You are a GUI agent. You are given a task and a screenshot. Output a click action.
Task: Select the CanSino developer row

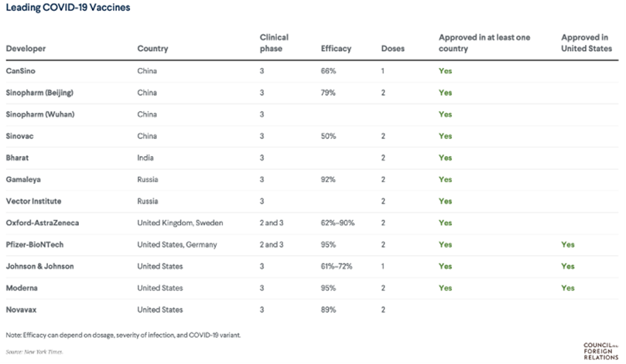(312, 71)
